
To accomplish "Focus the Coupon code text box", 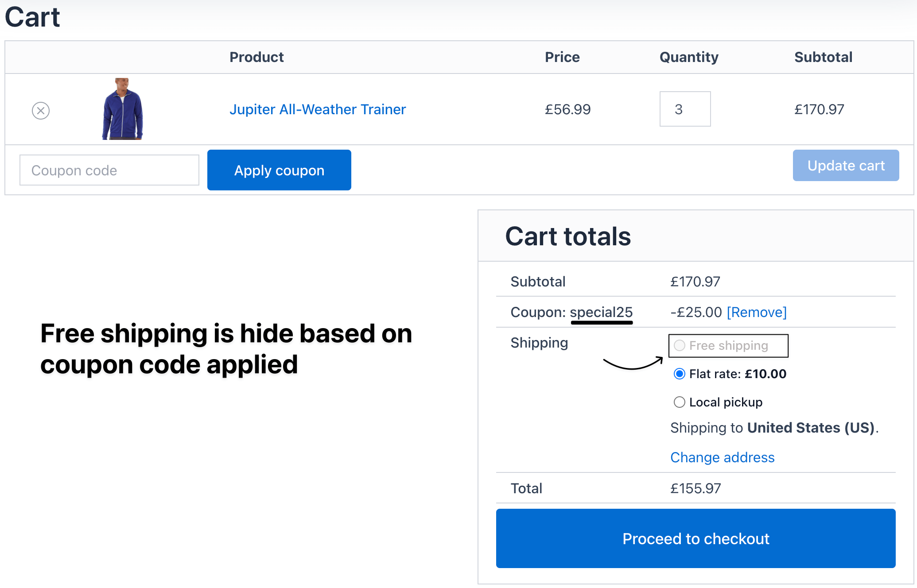I will coord(109,170).
